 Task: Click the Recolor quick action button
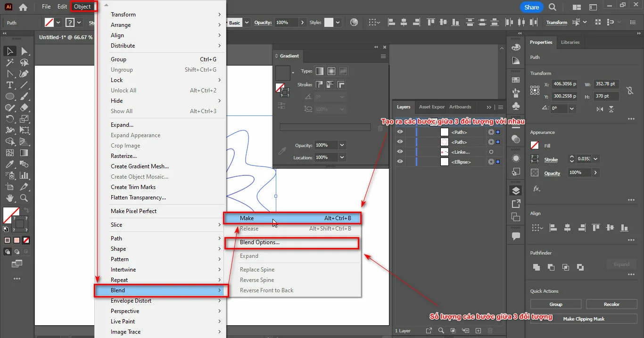point(611,305)
